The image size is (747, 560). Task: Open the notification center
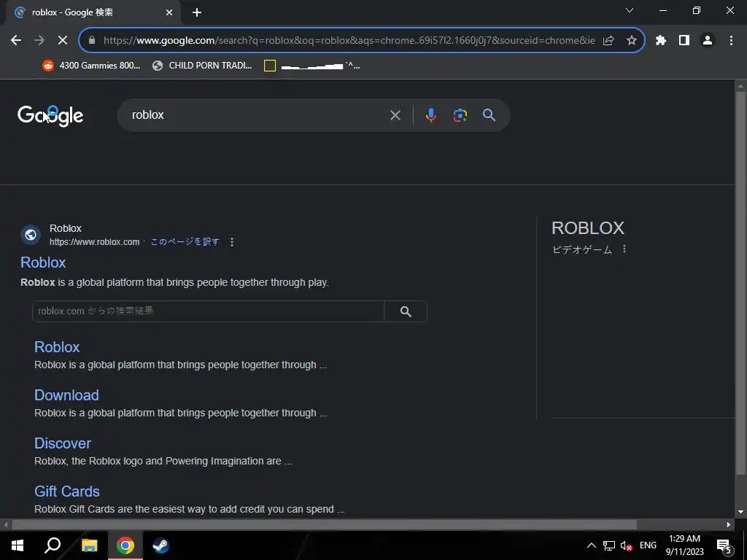pos(724,545)
